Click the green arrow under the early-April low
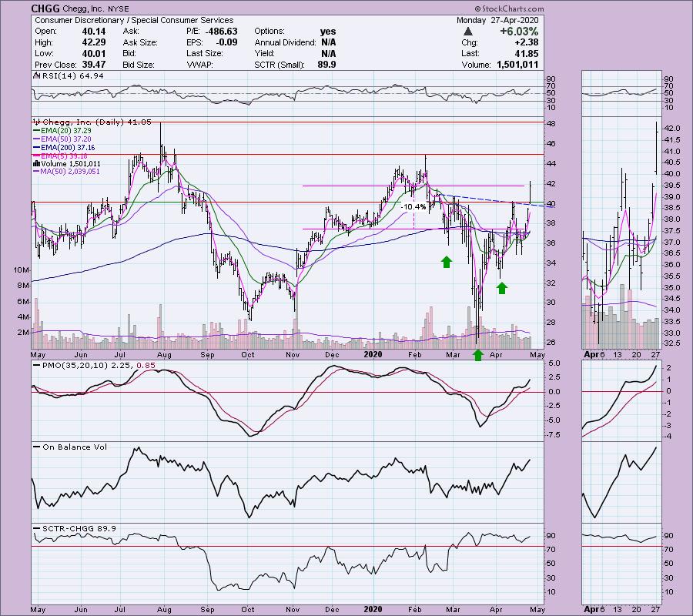Image resolution: width=693 pixels, height=616 pixels. [501, 288]
